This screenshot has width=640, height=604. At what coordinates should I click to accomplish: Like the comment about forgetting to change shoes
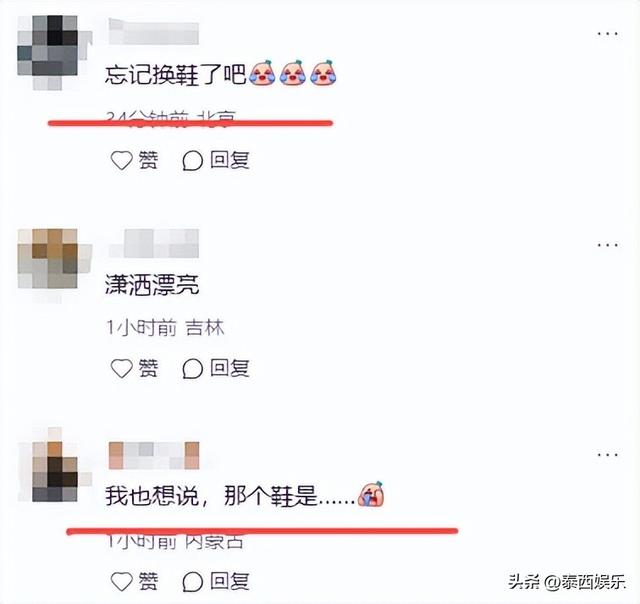(122, 160)
